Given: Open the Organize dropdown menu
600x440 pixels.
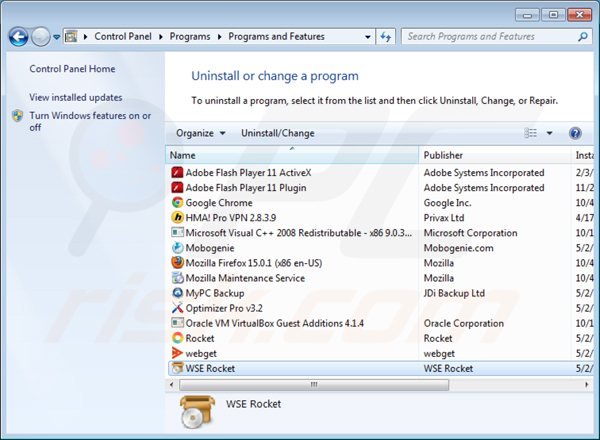Looking at the screenshot, I should (200, 133).
